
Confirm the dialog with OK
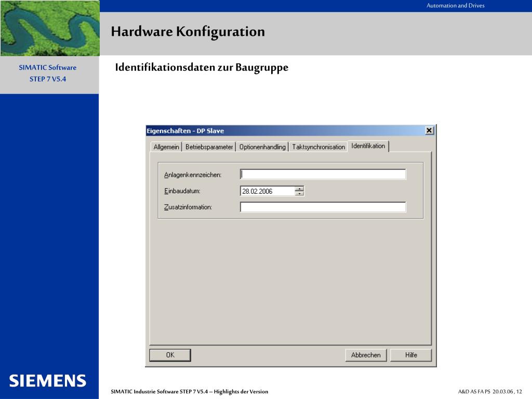pos(170,355)
